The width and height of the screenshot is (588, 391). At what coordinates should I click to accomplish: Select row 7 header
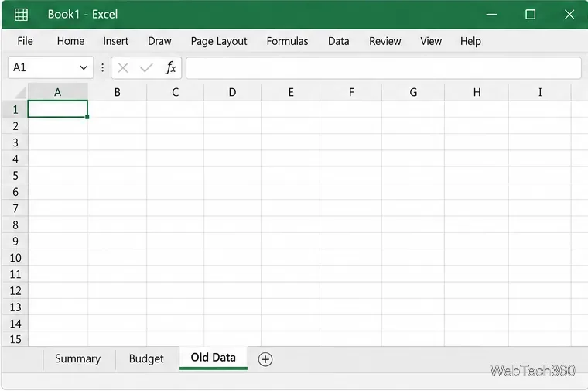15,208
